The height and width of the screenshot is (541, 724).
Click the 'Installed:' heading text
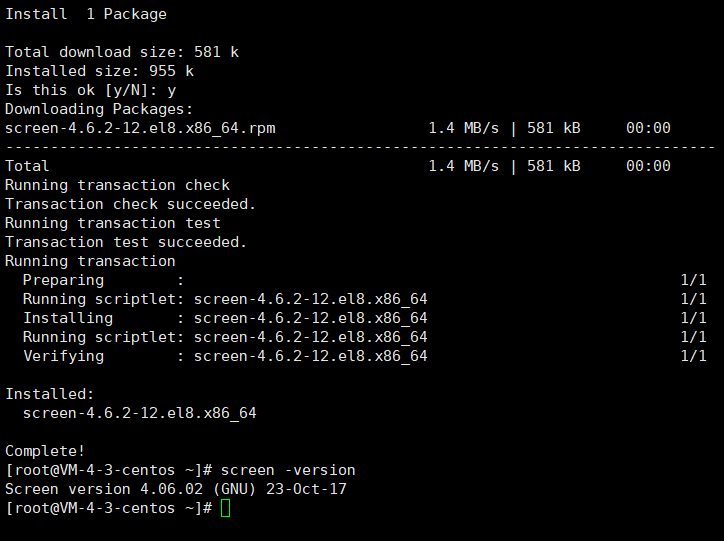coord(50,394)
